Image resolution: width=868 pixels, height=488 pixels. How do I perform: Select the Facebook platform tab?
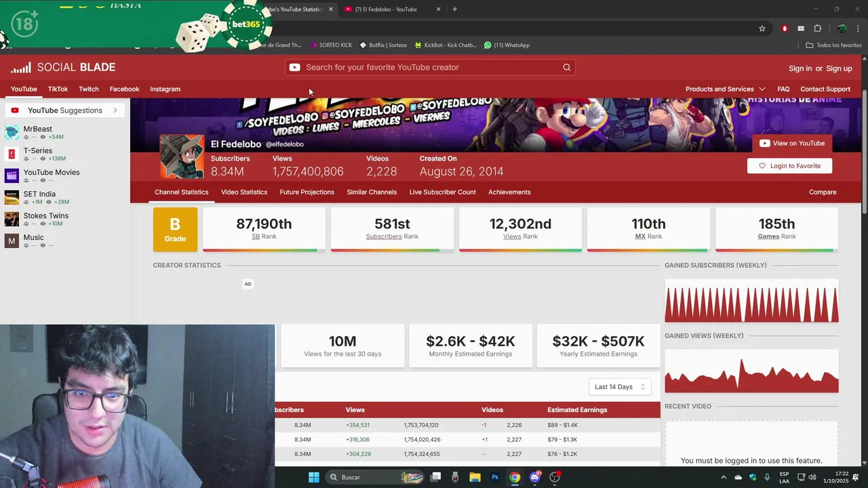tap(124, 89)
